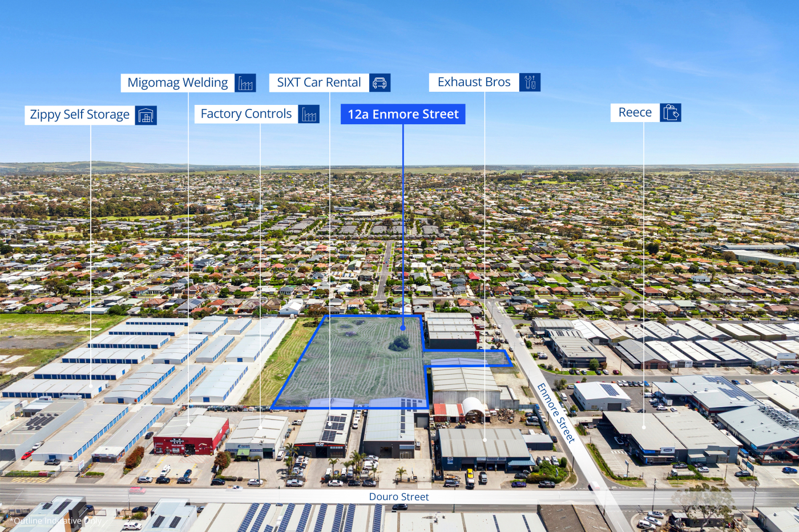Click the Enmore Street road label

point(555,413)
